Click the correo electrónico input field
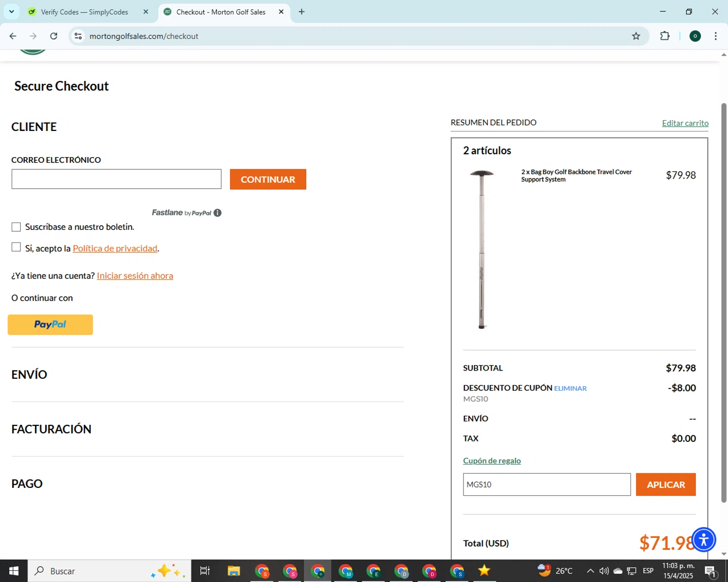Viewport: 728px width, 582px height. [x=116, y=179]
